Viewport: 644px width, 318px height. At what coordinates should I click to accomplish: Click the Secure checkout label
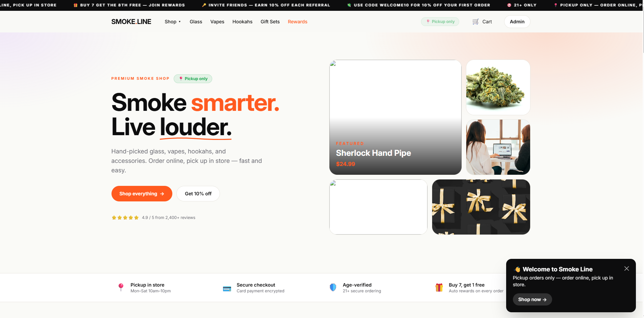coord(256,285)
